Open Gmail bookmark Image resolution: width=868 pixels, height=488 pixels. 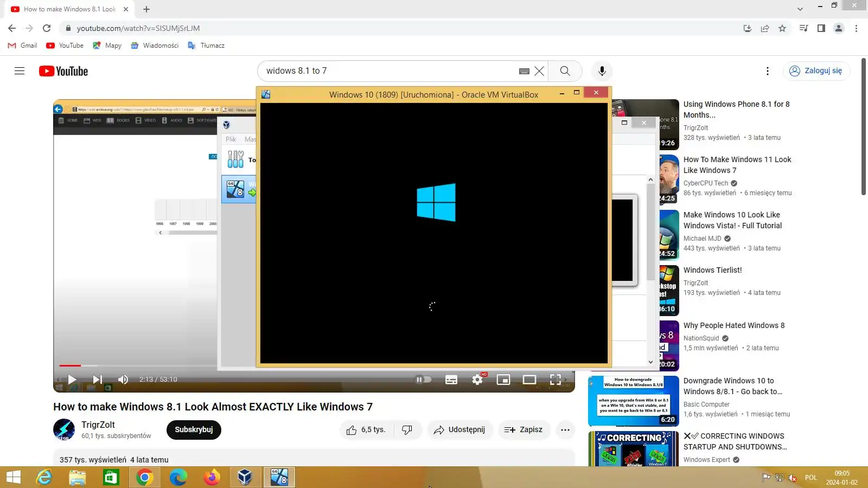[x=23, y=46]
